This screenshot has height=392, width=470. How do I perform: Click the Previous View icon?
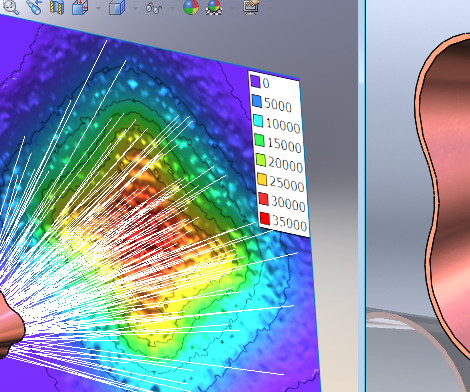[x=34, y=7]
